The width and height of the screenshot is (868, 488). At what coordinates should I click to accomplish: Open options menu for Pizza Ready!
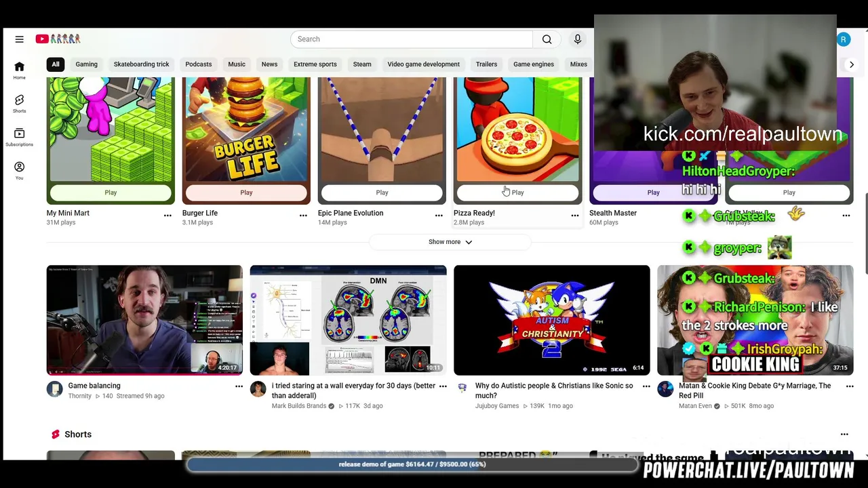[x=575, y=216]
